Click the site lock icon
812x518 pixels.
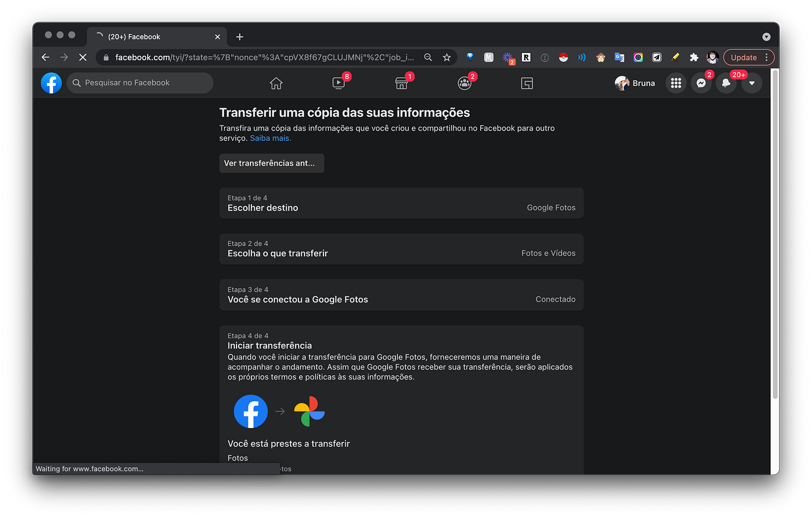106,57
